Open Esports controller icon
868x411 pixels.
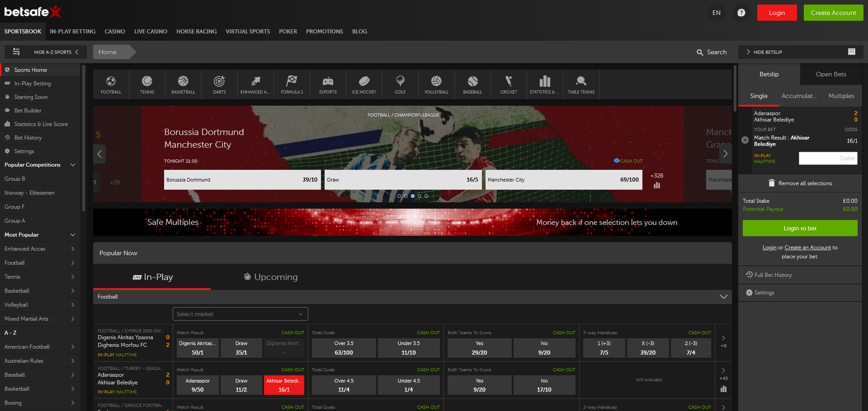point(328,84)
